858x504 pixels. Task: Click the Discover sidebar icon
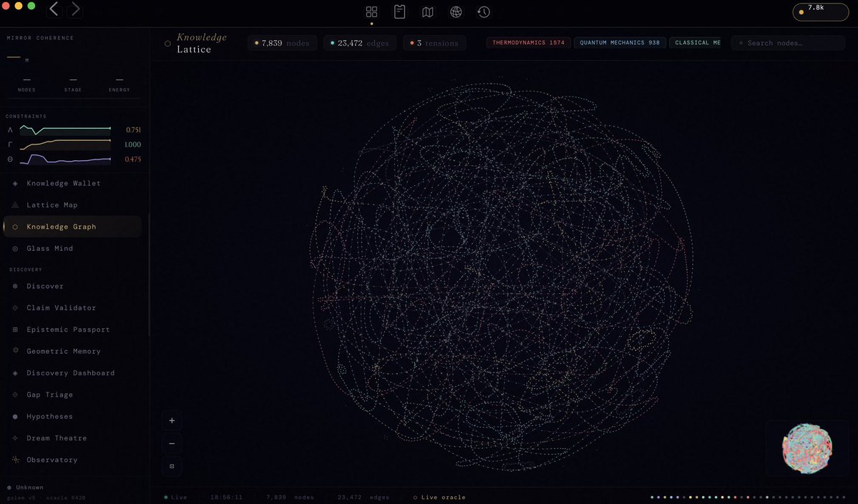[x=15, y=286]
